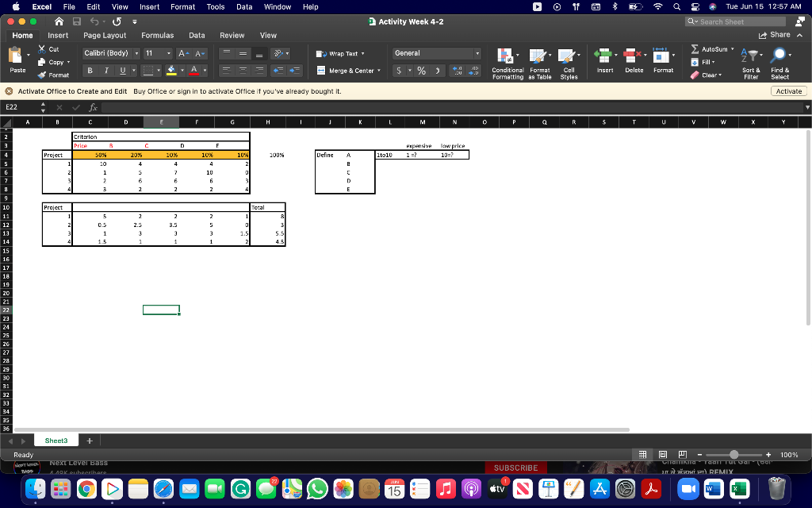This screenshot has width=812, height=508.
Task: Add a new sheet with the plus button
Action: click(x=90, y=441)
